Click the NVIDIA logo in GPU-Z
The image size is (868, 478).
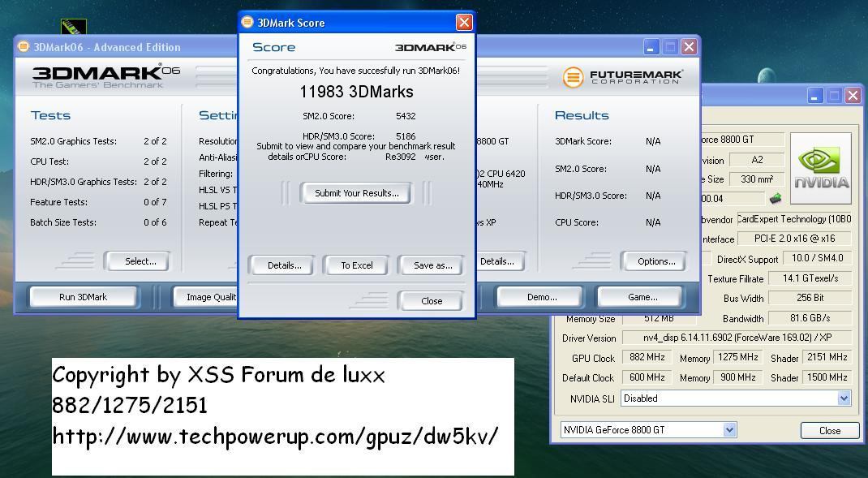(821, 168)
